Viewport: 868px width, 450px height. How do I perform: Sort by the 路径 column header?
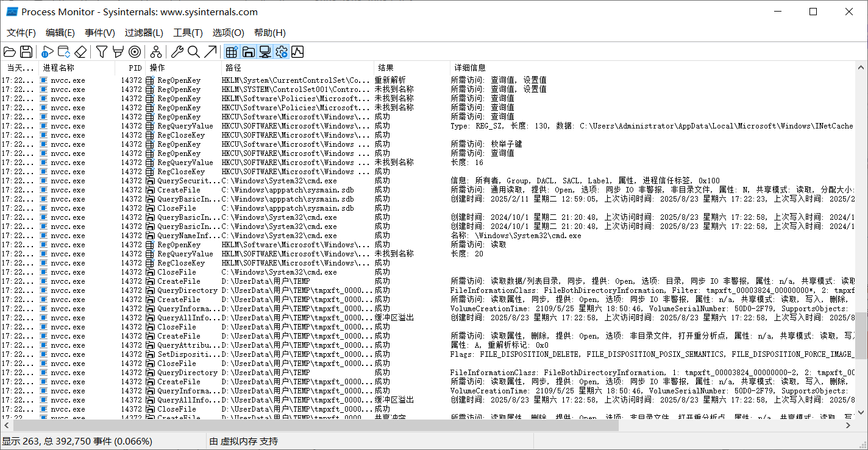[297, 68]
